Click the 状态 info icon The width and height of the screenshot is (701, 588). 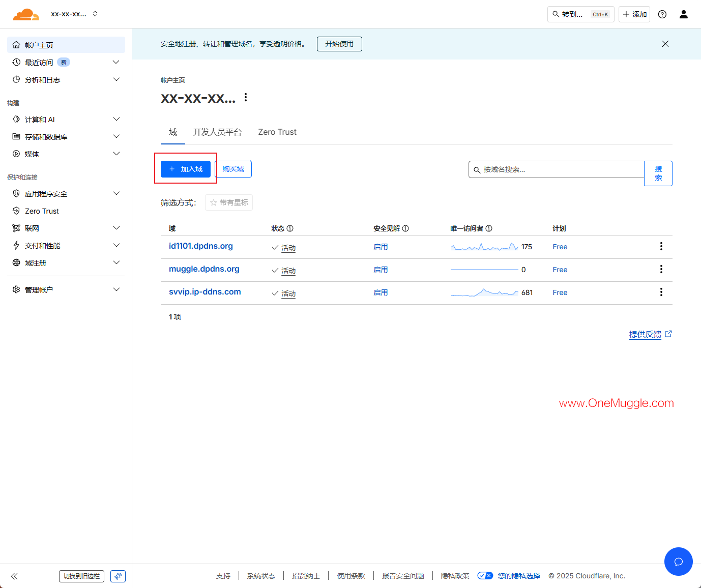coord(290,228)
